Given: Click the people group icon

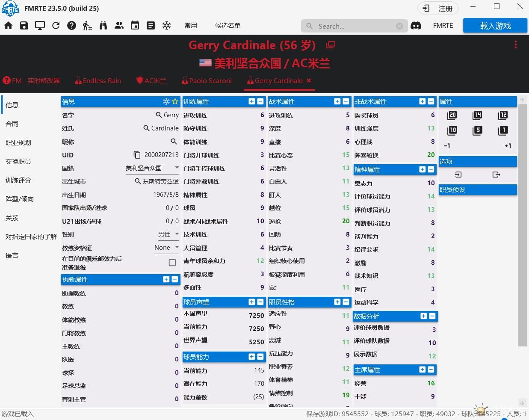Looking at the screenshot, I should pos(119,26).
